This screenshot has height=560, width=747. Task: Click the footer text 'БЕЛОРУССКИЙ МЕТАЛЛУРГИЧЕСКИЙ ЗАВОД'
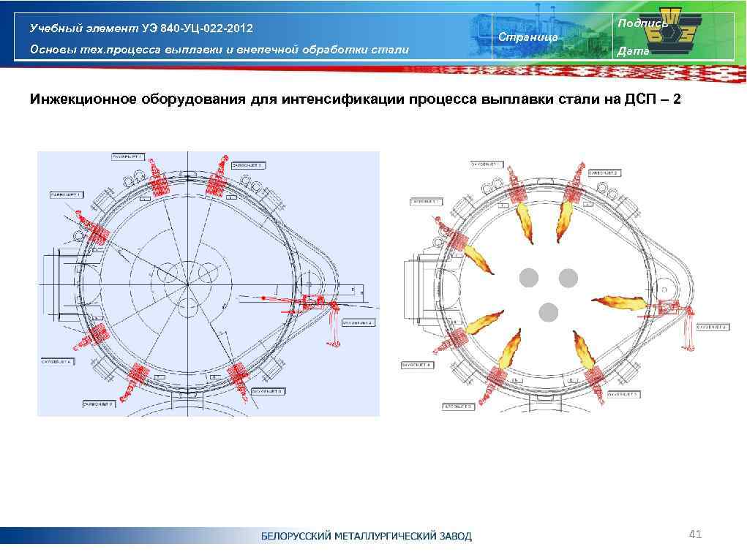click(366, 536)
